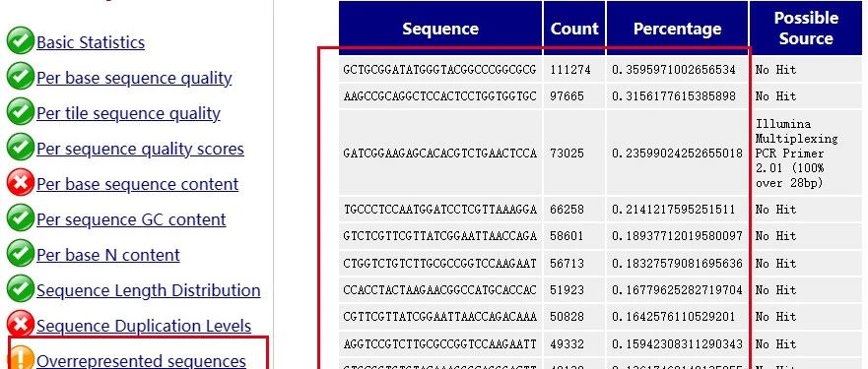Click green check next to Per tile sequence quality

pos(21,113)
